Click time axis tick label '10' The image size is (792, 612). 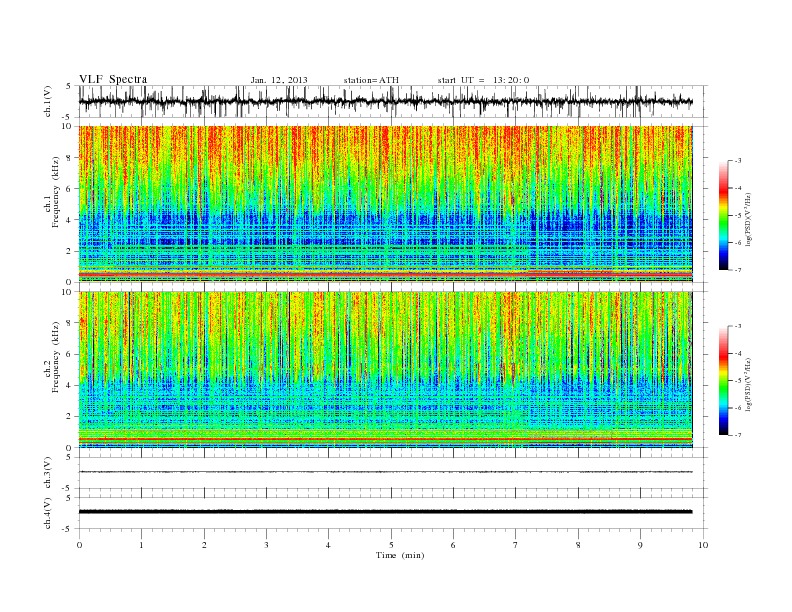click(x=703, y=545)
